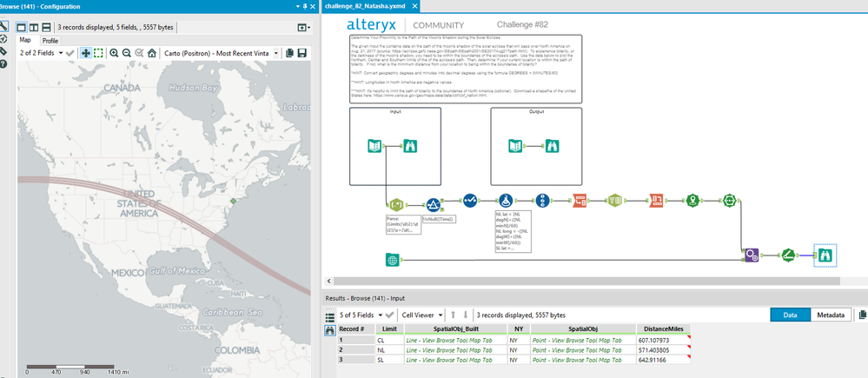868x378 pixels.
Task: Open the Map tab
Action: [25, 40]
